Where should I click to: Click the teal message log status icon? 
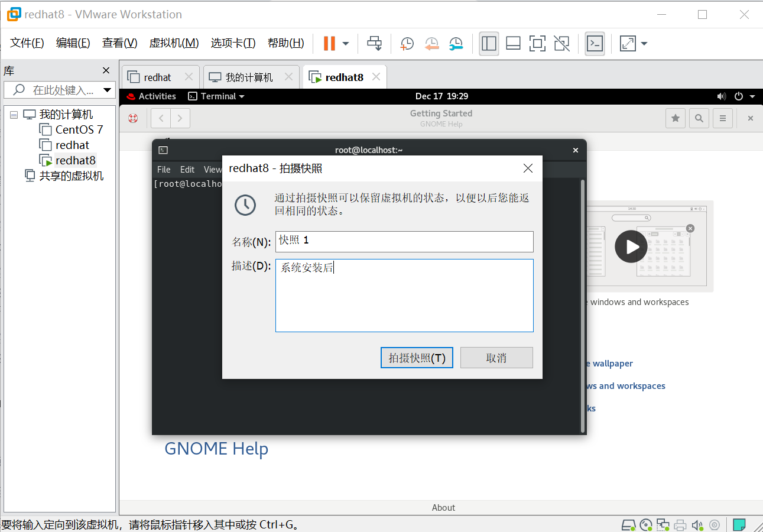(x=739, y=524)
